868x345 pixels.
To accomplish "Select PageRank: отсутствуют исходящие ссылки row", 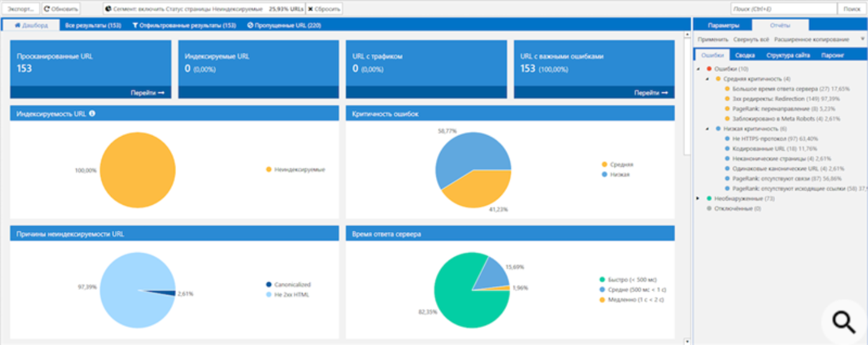I will coord(795,188).
